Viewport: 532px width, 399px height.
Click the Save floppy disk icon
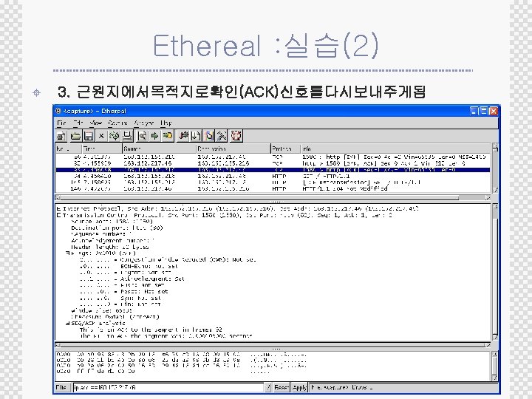[x=89, y=136]
